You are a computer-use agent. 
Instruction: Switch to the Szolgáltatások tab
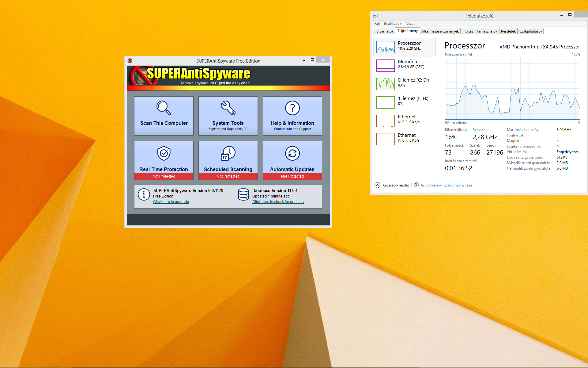(x=530, y=31)
